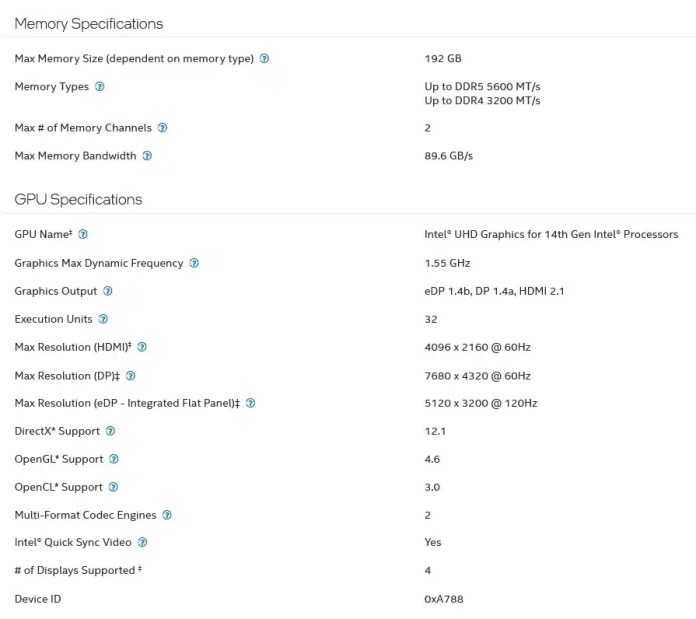Click help icon beside Memory Types
The image size is (696, 619).
coord(99,87)
